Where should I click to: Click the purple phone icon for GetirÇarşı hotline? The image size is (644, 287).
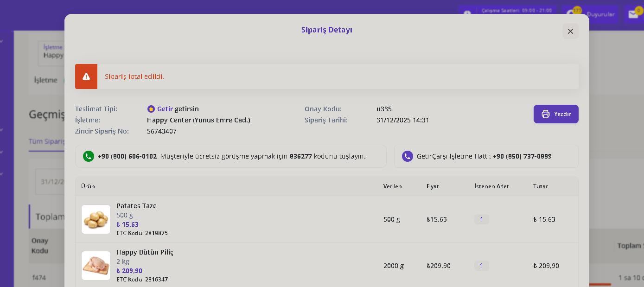(x=408, y=156)
